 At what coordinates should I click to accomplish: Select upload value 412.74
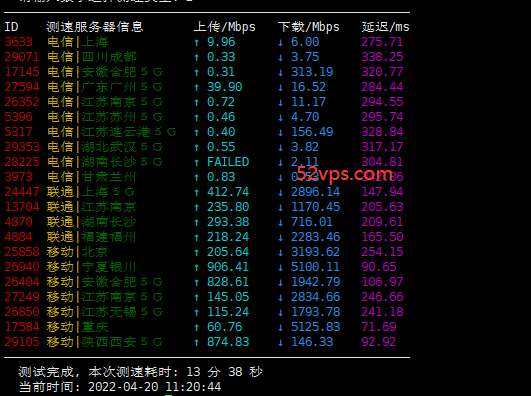[228, 192]
